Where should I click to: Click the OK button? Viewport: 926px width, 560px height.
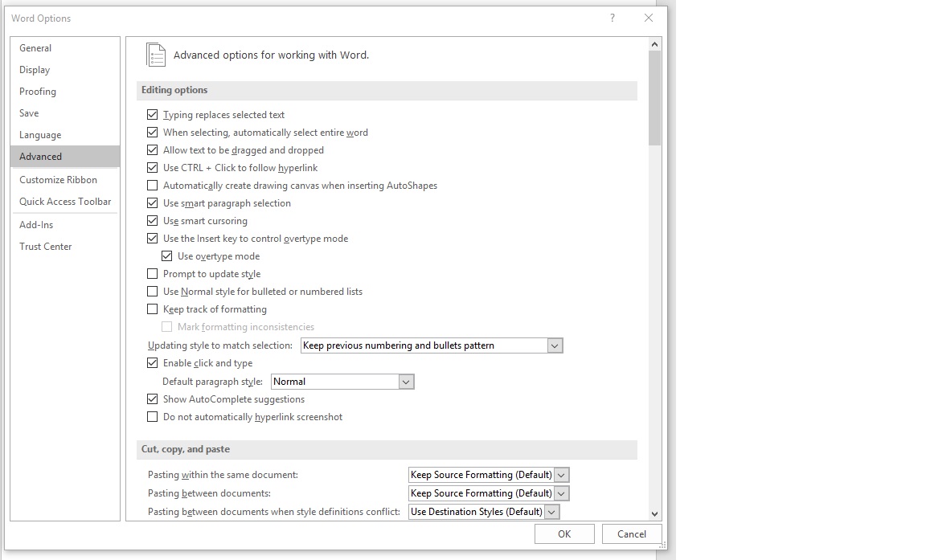pos(564,534)
